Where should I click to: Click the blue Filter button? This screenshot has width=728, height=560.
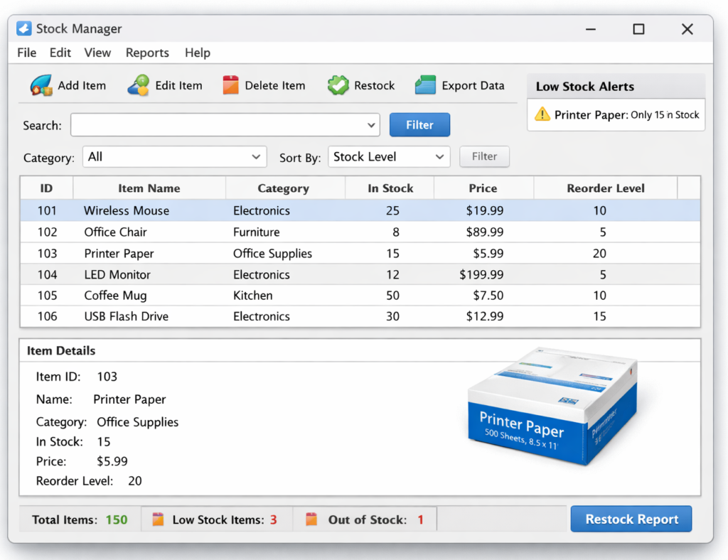(x=419, y=125)
